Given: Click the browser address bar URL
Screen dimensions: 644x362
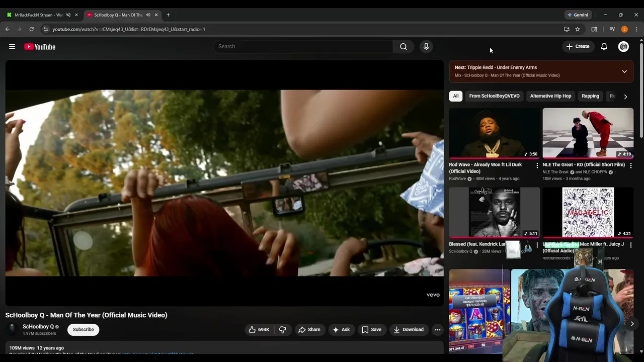Looking at the screenshot, I should point(129,29).
